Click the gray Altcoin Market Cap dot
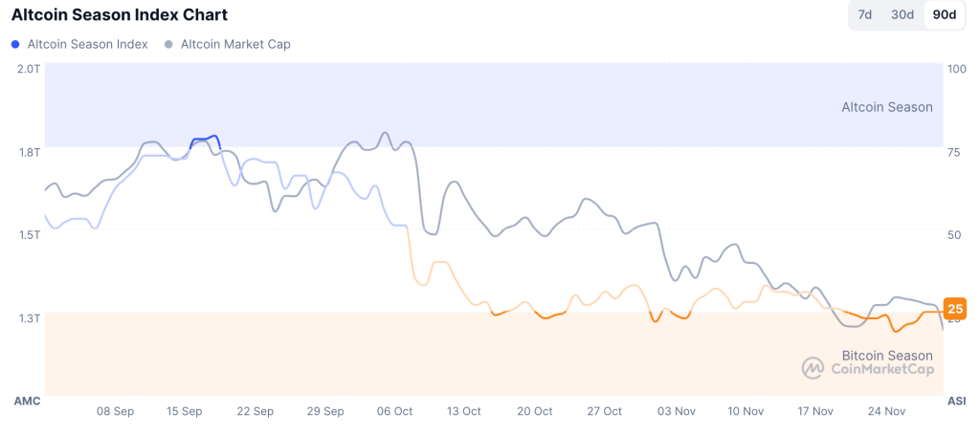The height and width of the screenshot is (435, 980). coord(168,44)
